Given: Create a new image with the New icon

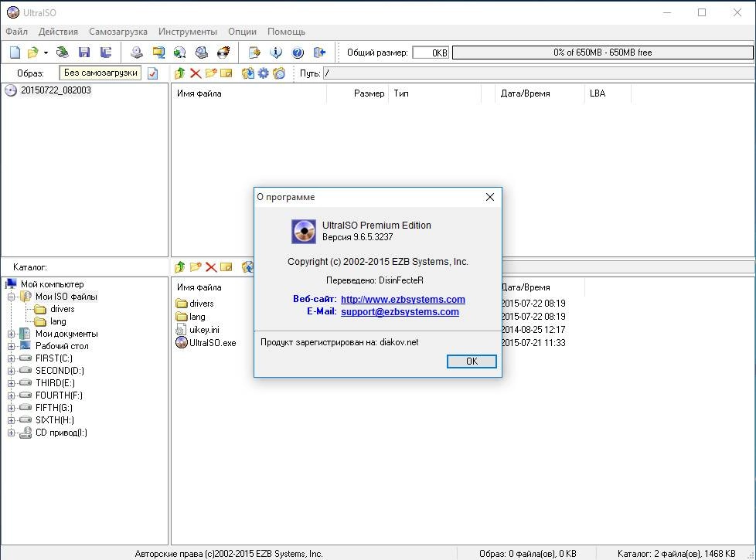Looking at the screenshot, I should pos(15,52).
